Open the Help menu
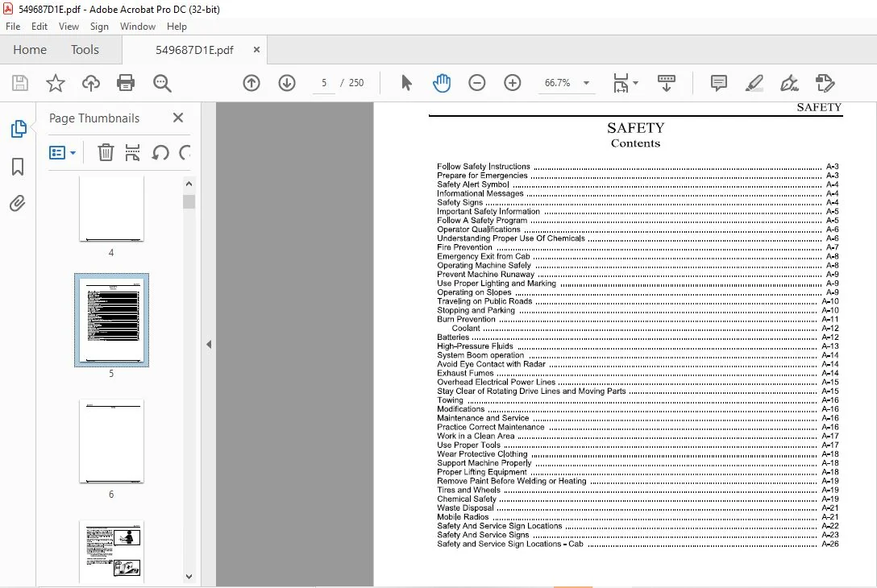Screen dimensions: 877x588 [x=177, y=27]
